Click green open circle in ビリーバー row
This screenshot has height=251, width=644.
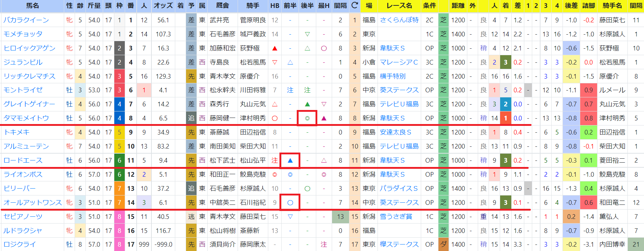point(307,189)
